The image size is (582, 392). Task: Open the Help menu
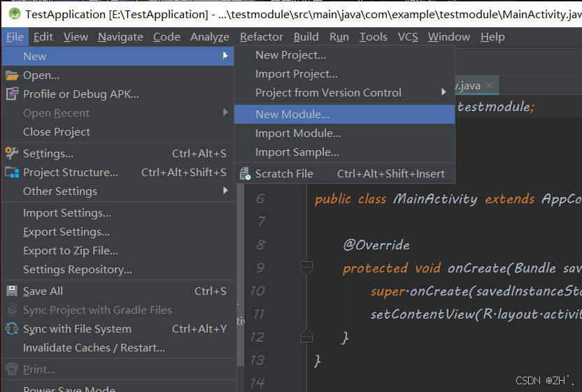[492, 37]
